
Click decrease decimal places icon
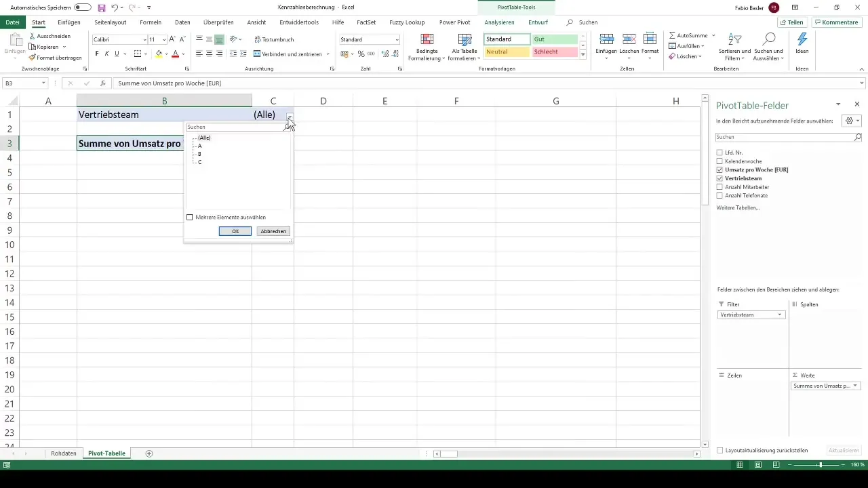click(x=395, y=54)
